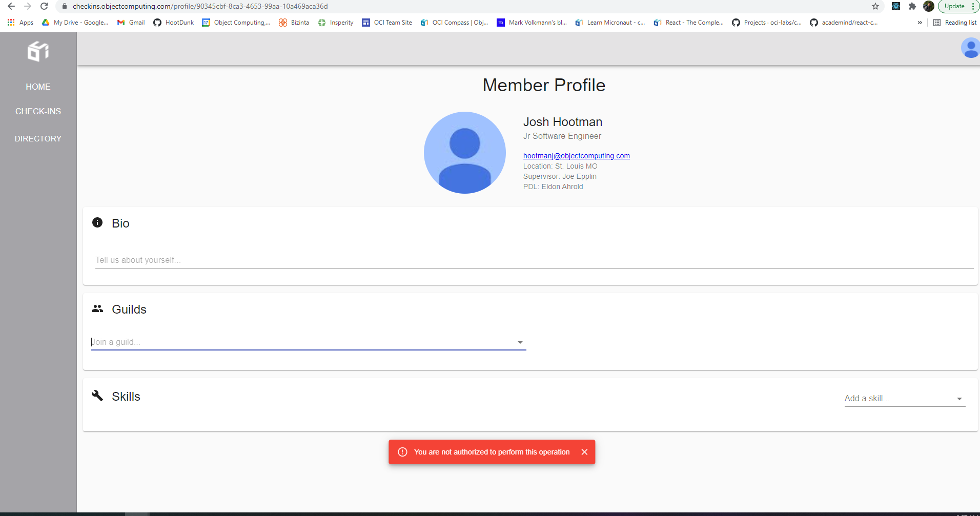Click the people icon beside Guilds heading
The height and width of the screenshot is (516, 980).
[x=97, y=308]
